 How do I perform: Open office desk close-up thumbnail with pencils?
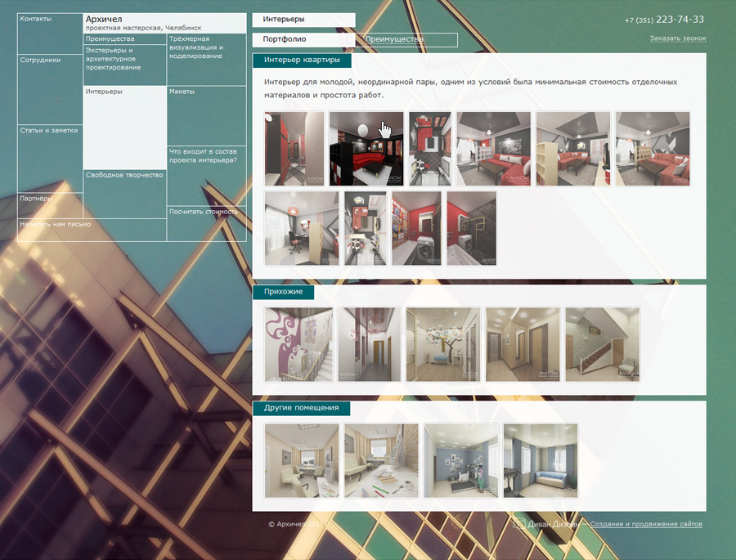[381, 460]
